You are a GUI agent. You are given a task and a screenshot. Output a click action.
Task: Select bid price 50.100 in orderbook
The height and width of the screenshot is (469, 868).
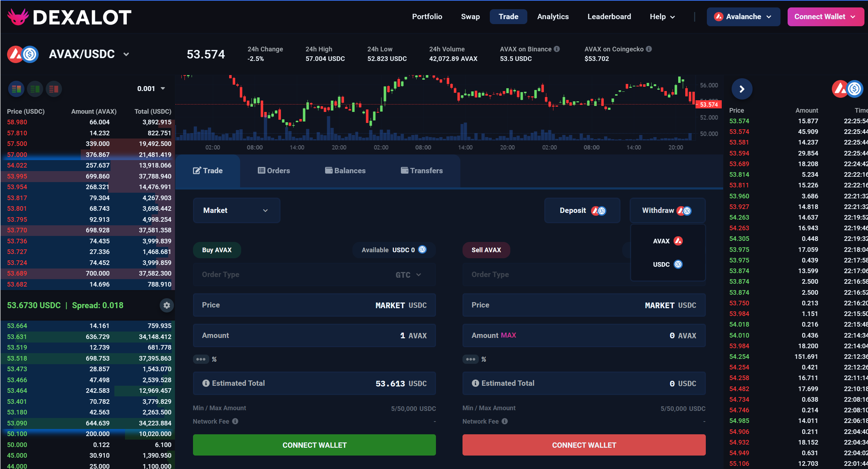tap(17, 434)
